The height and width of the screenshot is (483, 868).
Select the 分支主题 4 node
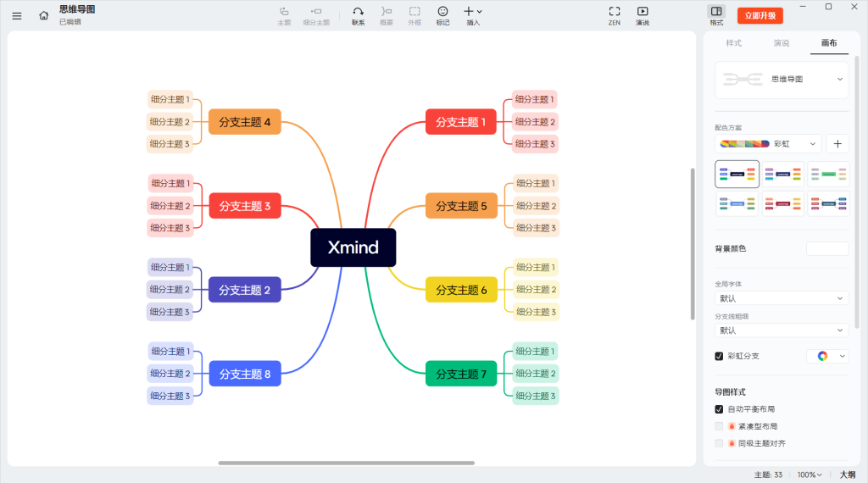pos(245,122)
